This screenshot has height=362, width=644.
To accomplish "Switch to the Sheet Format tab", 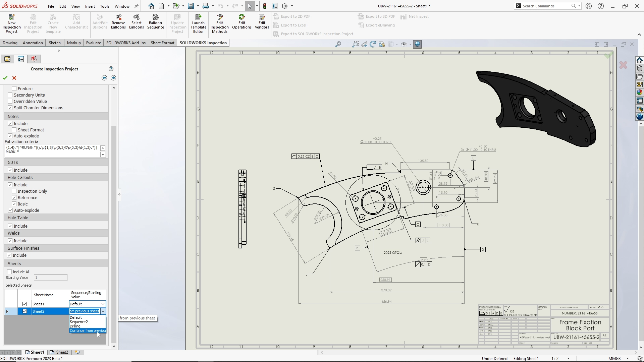I will [162, 43].
